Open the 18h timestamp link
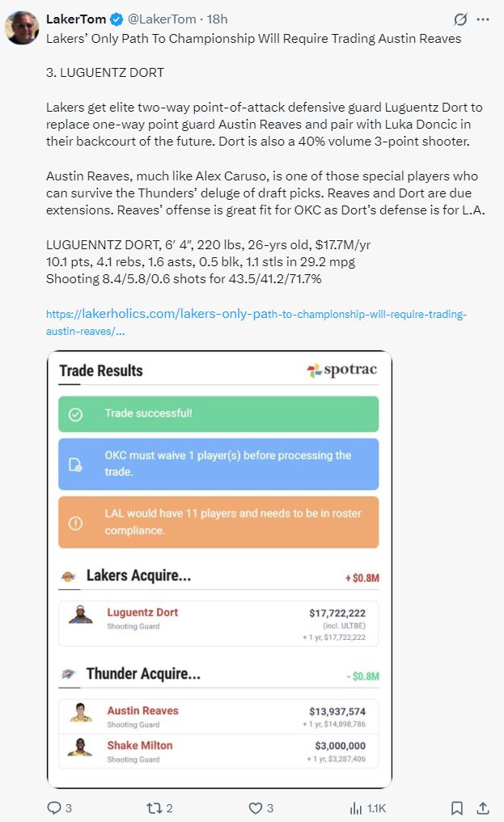The width and height of the screenshot is (504, 822). coord(218,19)
